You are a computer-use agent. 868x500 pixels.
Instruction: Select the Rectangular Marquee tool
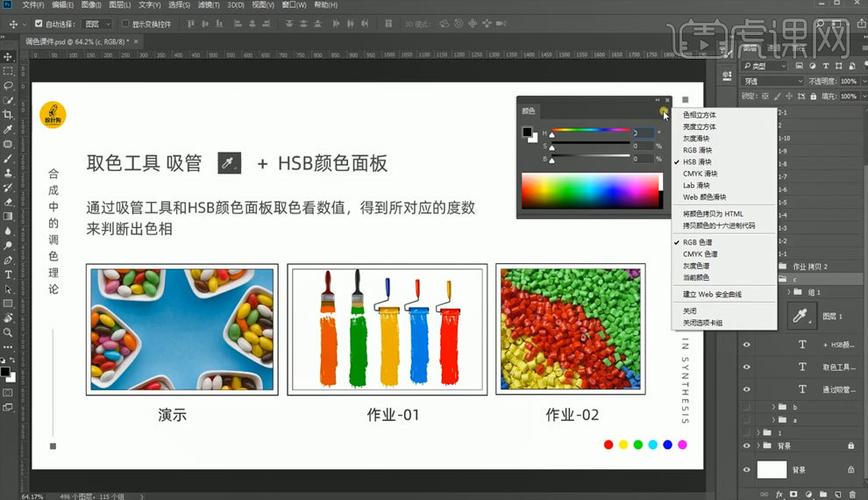[8, 71]
